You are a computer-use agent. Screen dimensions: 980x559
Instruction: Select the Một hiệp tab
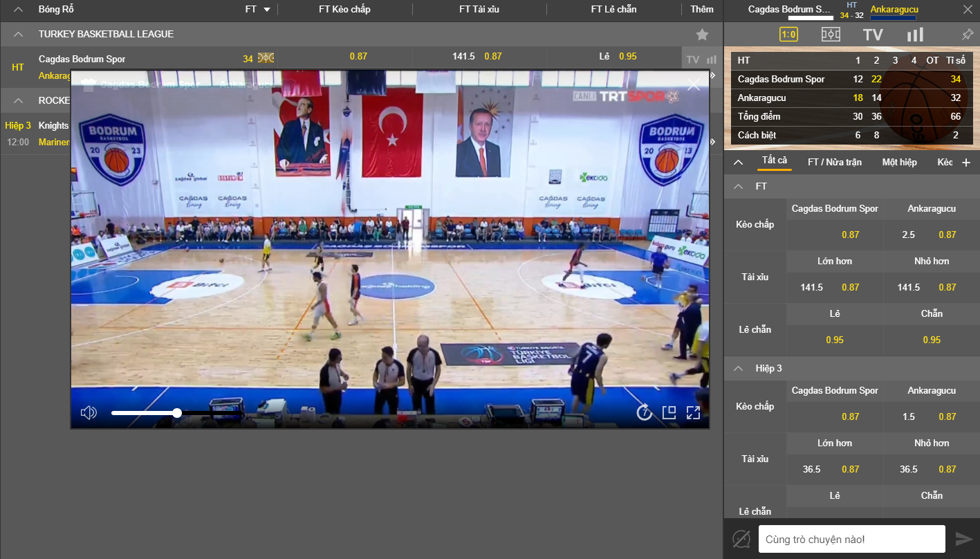coord(899,162)
